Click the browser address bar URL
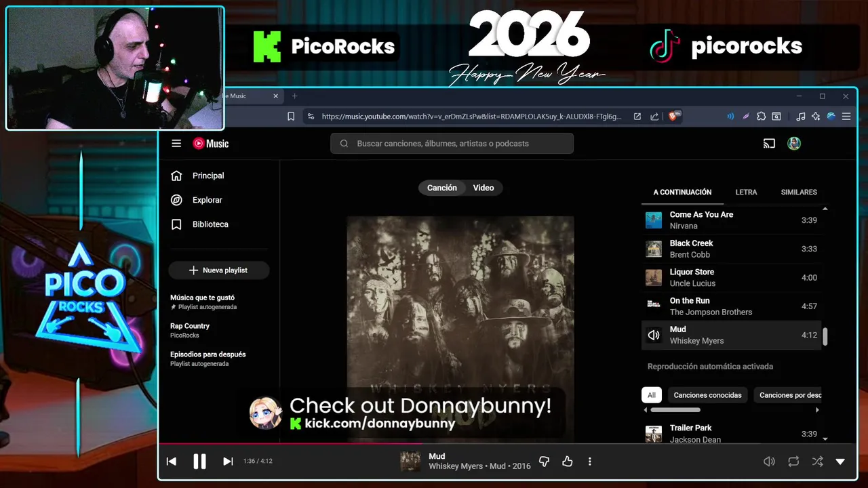868x488 pixels. (471, 117)
